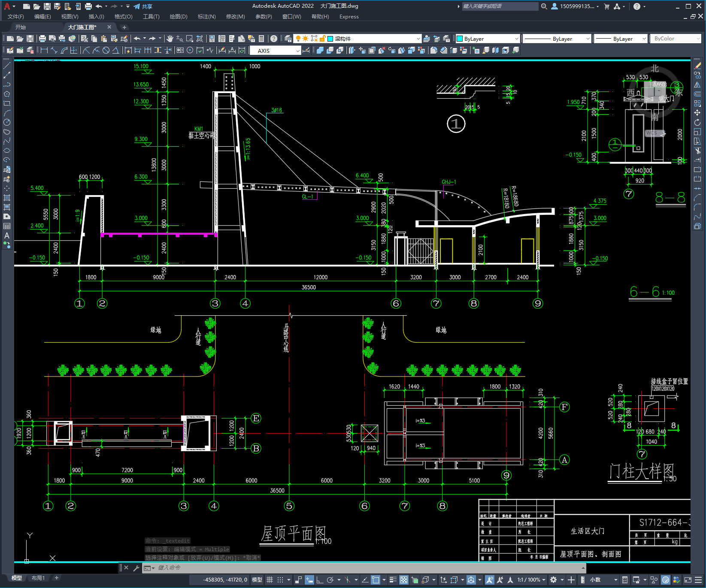Click the account 1505999135 sign-in button
This screenshot has height=588, width=706.
pos(575,6)
